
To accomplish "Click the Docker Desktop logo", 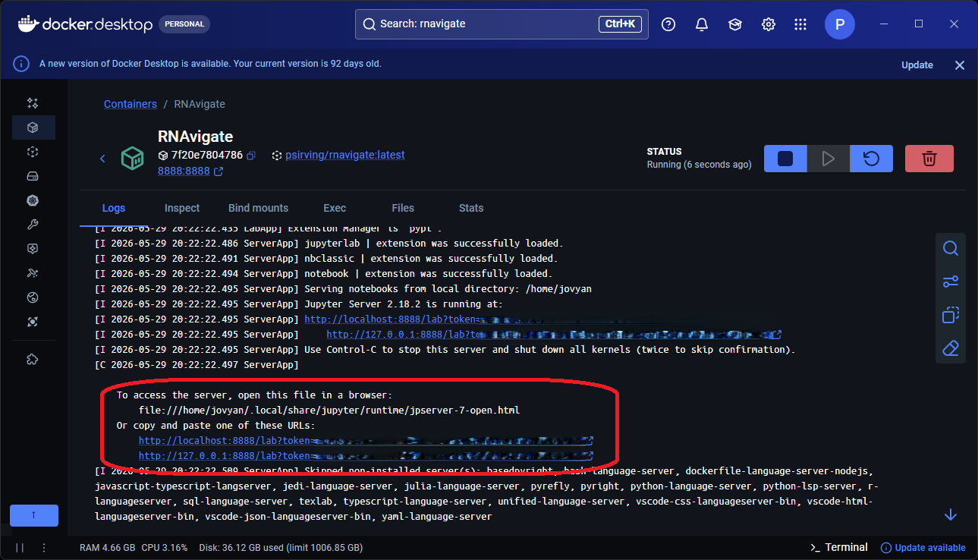I will (85, 24).
